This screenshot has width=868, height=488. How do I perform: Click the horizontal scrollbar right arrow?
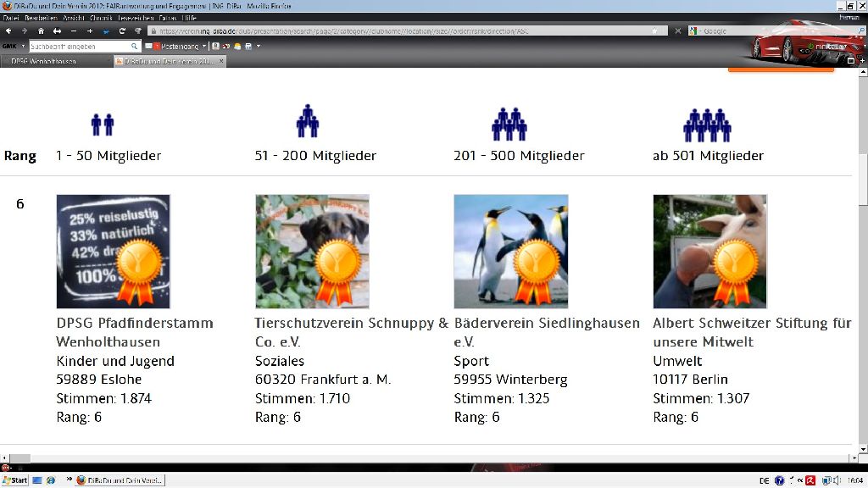coord(854,458)
